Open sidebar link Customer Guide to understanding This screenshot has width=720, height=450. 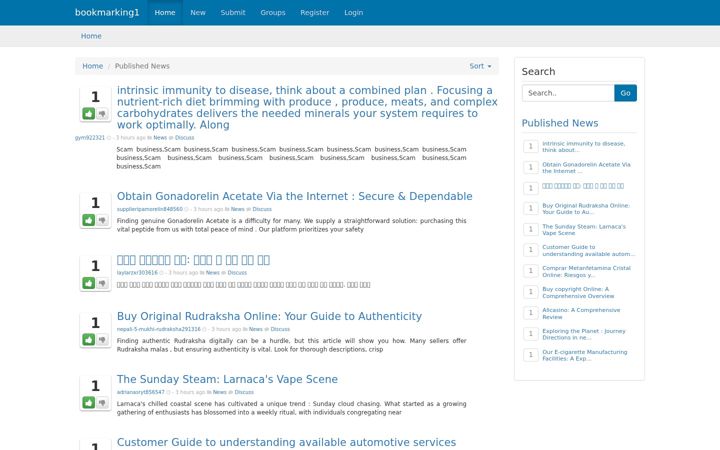click(589, 250)
